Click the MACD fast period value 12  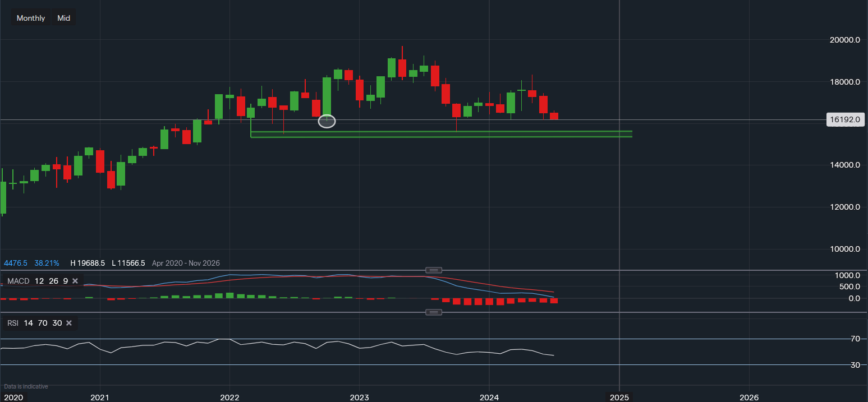pos(39,280)
